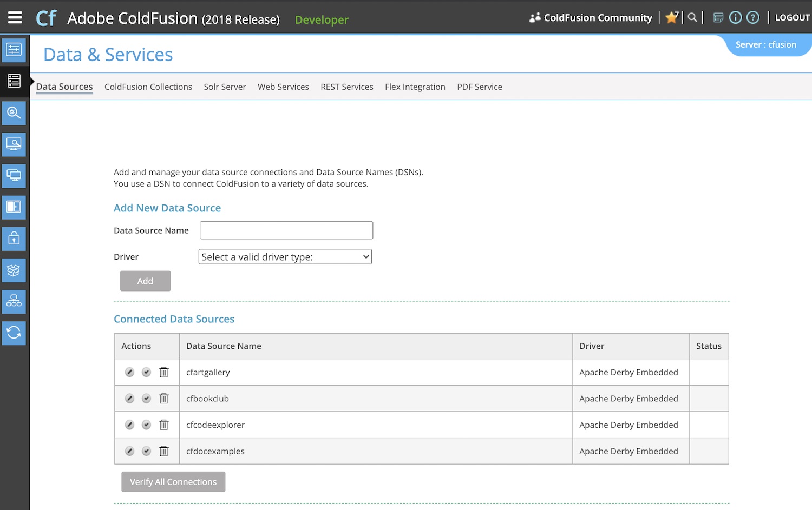Delete the cfartgallery data source
Image resolution: width=812 pixels, height=510 pixels.
pyautogui.click(x=163, y=372)
